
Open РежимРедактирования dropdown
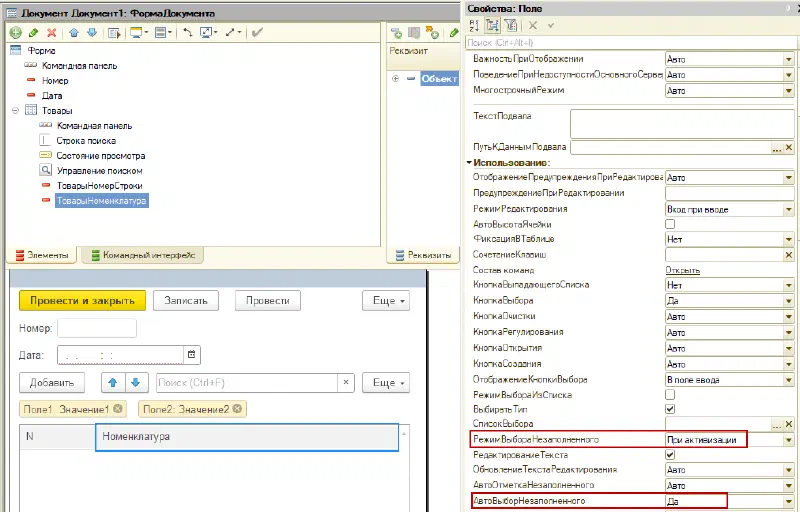[789, 209]
